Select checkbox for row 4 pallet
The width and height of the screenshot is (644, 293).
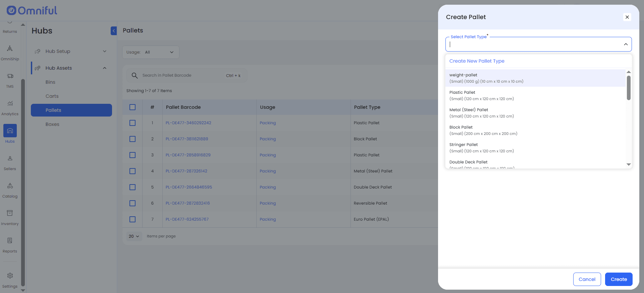[132, 171]
